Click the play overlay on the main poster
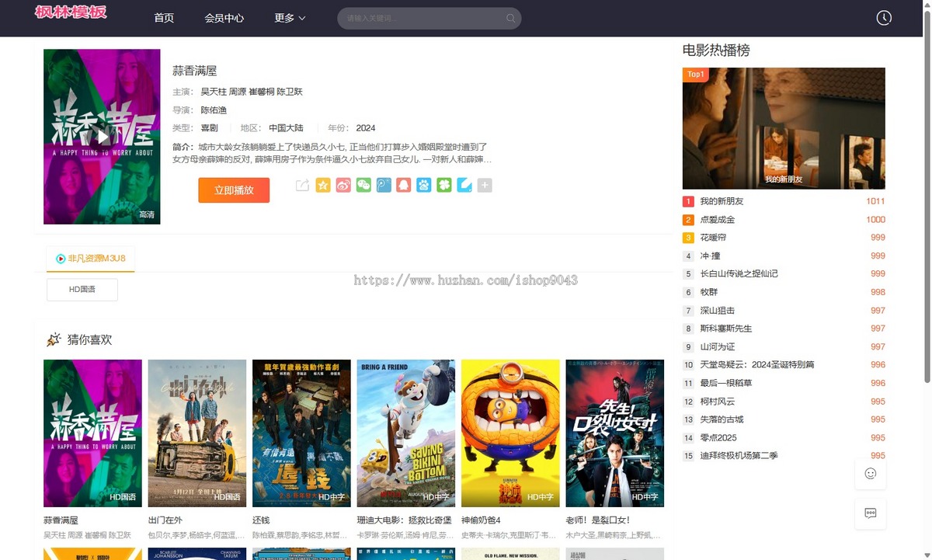 102,137
